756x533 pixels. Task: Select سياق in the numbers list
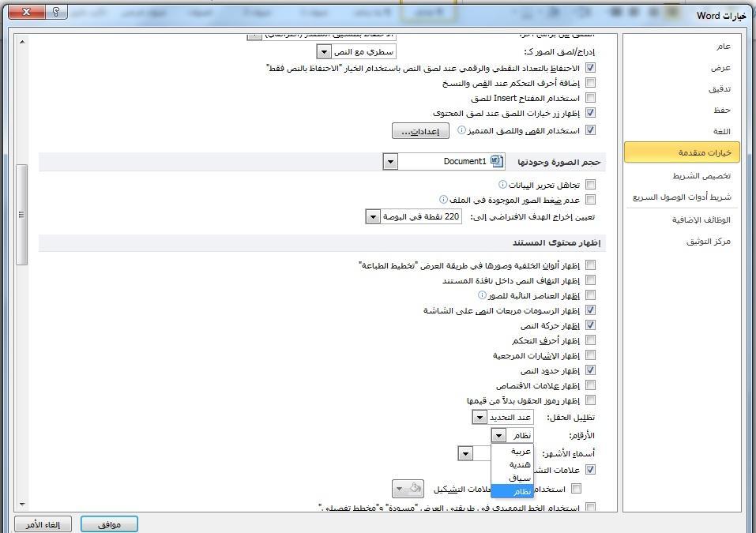(x=512, y=478)
